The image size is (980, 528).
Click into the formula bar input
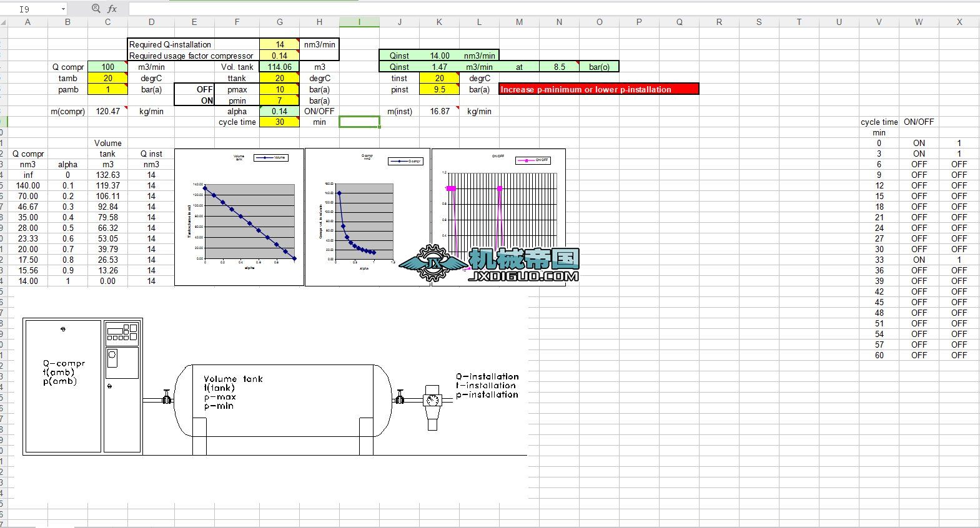(553, 9)
